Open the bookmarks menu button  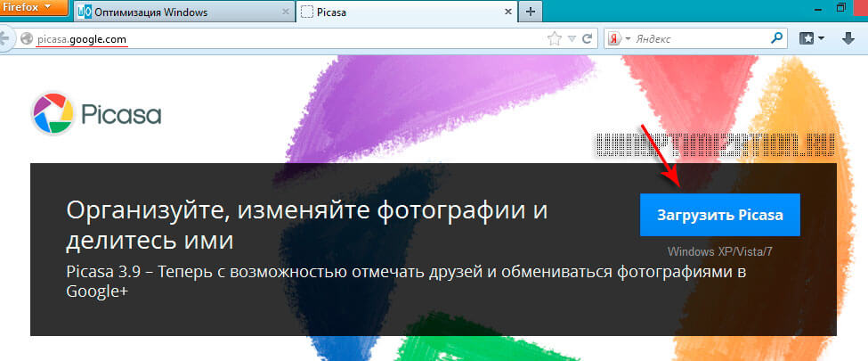(x=812, y=38)
